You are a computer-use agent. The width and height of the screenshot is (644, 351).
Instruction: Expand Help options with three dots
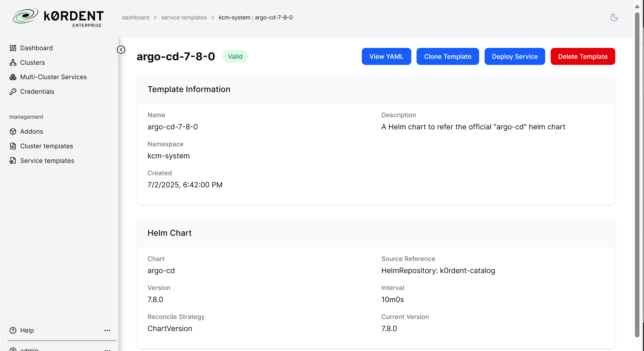(x=107, y=330)
